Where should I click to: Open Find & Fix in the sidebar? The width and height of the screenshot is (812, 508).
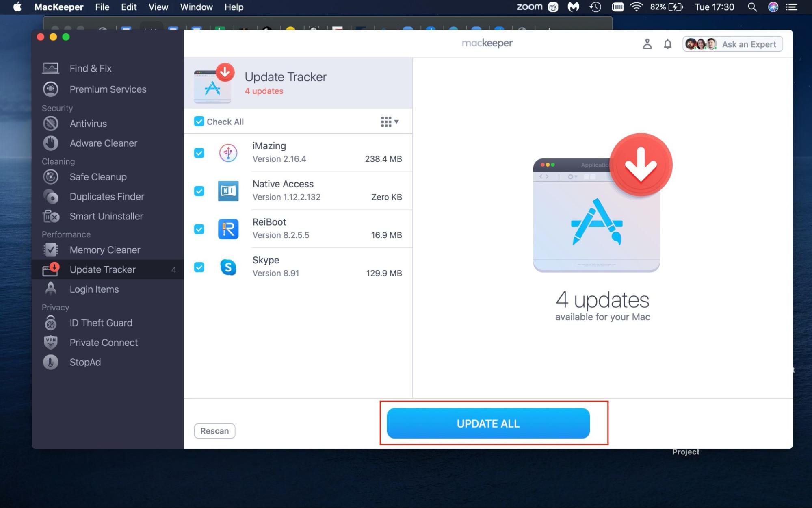click(108, 68)
